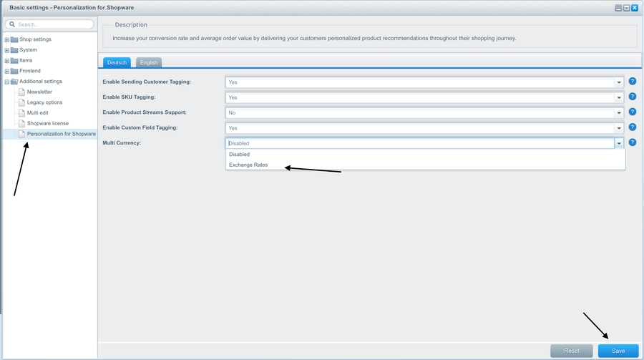The width and height of the screenshot is (644, 360).
Task: Click help icon beside Enable Sending Customer Tagging
Action: [x=632, y=82]
